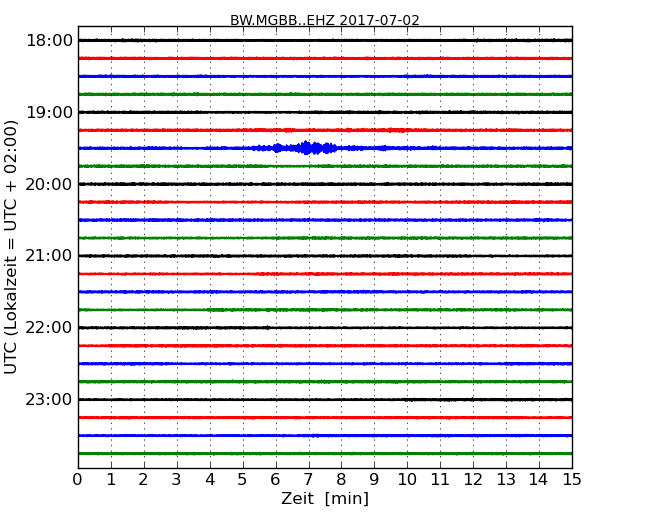The width and height of the screenshot is (650, 520).
Task: Click the 'UTC (Lokalzeit = UTC + 02:00)' y-axis label
Action: tap(11, 247)
